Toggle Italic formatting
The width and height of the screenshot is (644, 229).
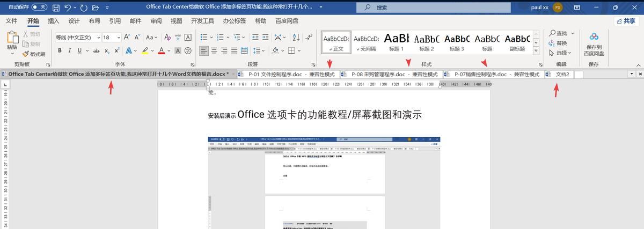click(x=70, y=50)
